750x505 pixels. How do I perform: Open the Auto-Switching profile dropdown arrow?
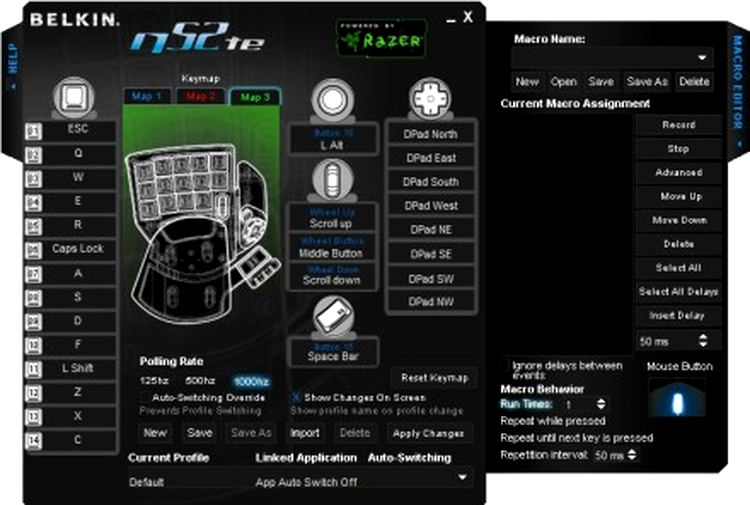tap(462, 477)
